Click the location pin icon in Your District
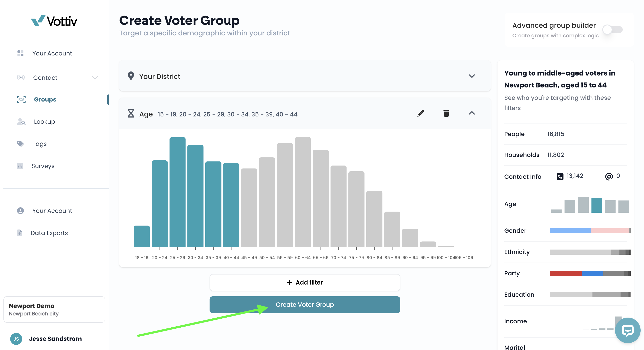 click(131, 76)
